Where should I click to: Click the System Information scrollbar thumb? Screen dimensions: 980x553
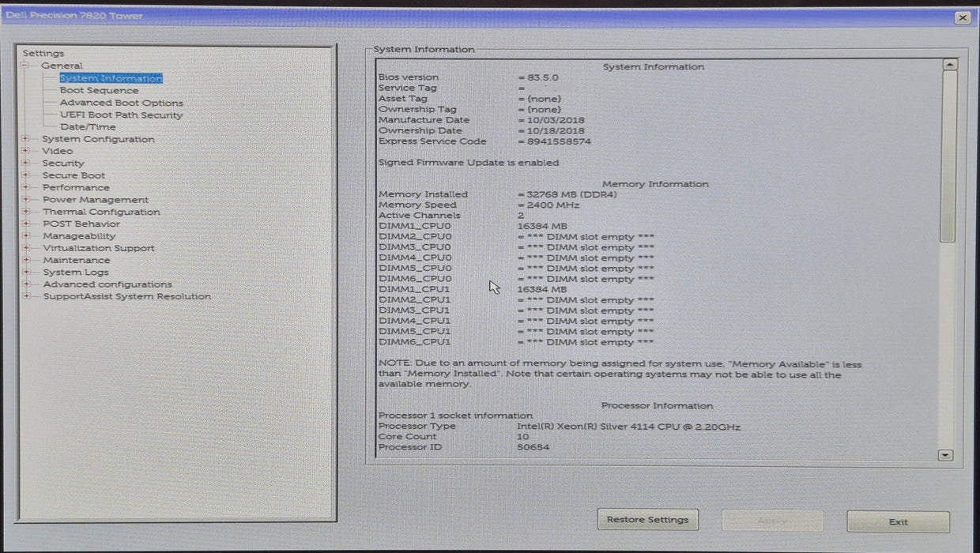tap(948, 156)
